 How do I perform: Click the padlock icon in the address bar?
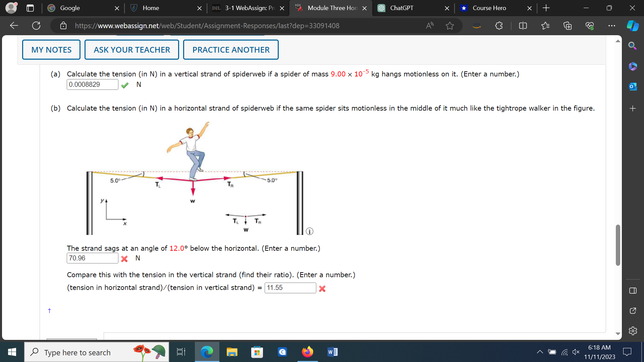coord(63,25)
